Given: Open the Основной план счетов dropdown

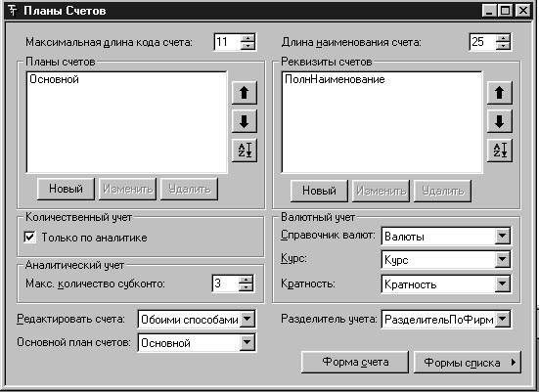Looking at the screenshot, I should coord(247,342).
